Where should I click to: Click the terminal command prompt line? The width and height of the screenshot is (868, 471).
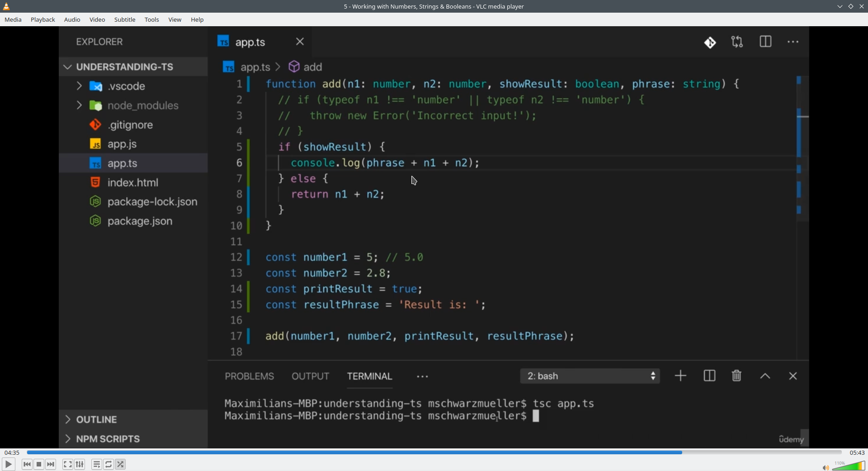(x=382, y=416)
